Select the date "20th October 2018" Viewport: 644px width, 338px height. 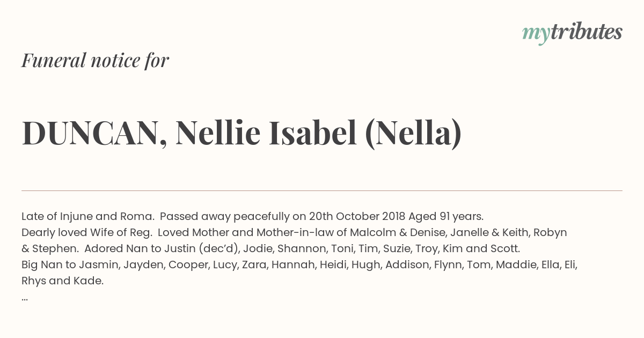point(356,216)
